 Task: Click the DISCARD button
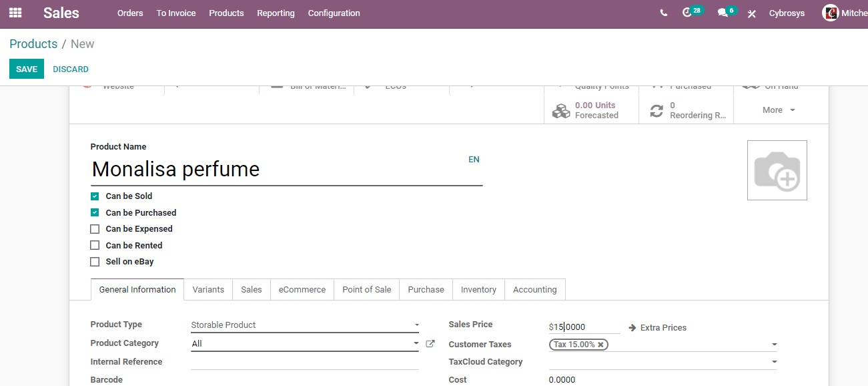(x=71, y=69)
